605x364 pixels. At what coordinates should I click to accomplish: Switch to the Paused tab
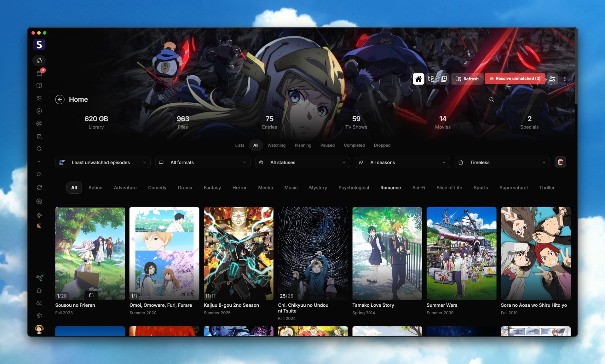click(x=327, y=145)
